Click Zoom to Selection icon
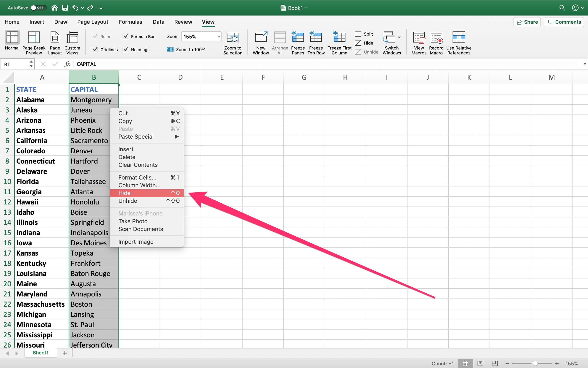This screenshot has width=588, height=368. pyautogui.click(x=233, y=38)
